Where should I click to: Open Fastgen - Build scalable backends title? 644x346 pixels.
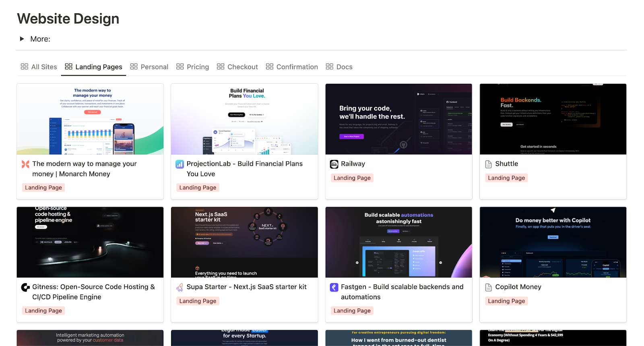[402, 292]
